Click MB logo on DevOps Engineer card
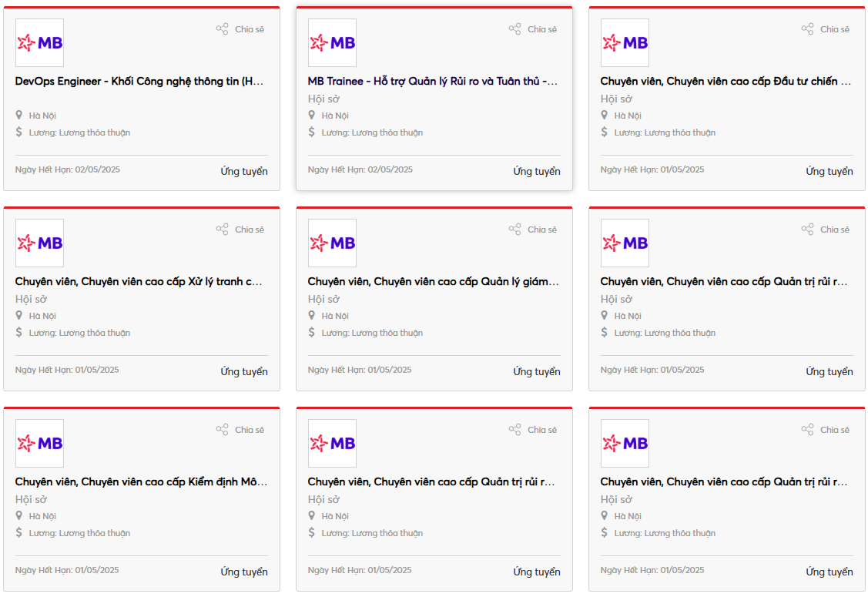This screenshot has width=868, height=597. (39, 43)
